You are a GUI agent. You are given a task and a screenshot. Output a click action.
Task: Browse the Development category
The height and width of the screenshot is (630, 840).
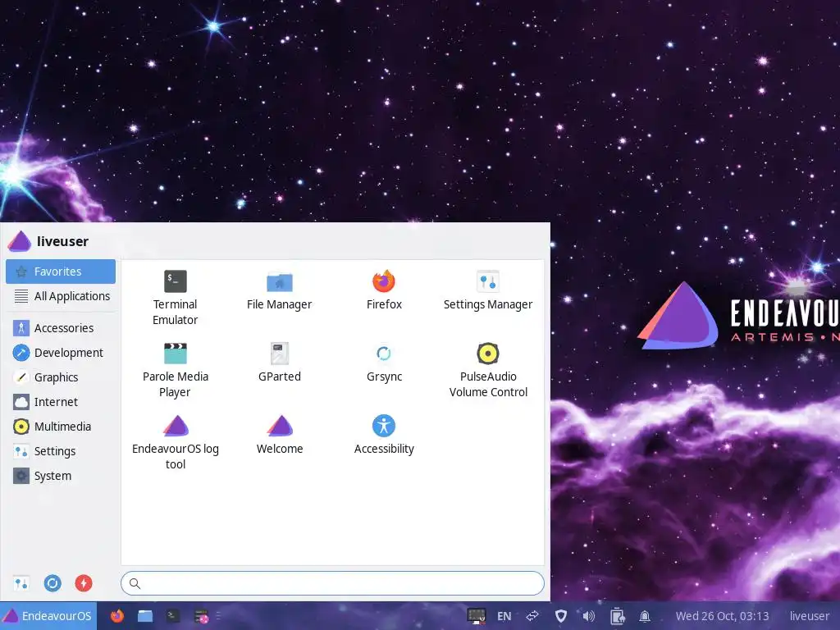coord(61,353)
